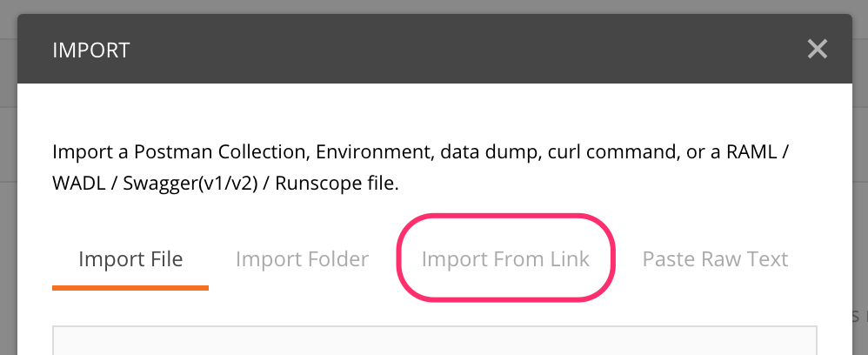Select the Import From Link tab
Screen dimensions: 868x355
[505, 259]
